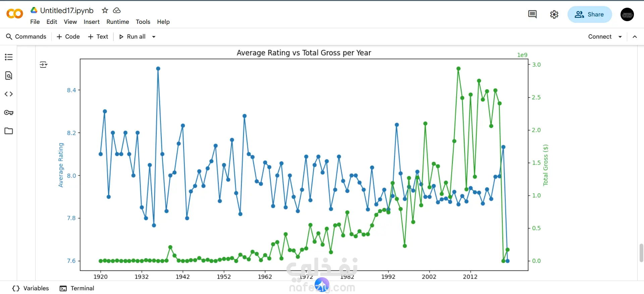This screenshot has height=294, width=644.
Task: Open the View menu
Action: 70,22
